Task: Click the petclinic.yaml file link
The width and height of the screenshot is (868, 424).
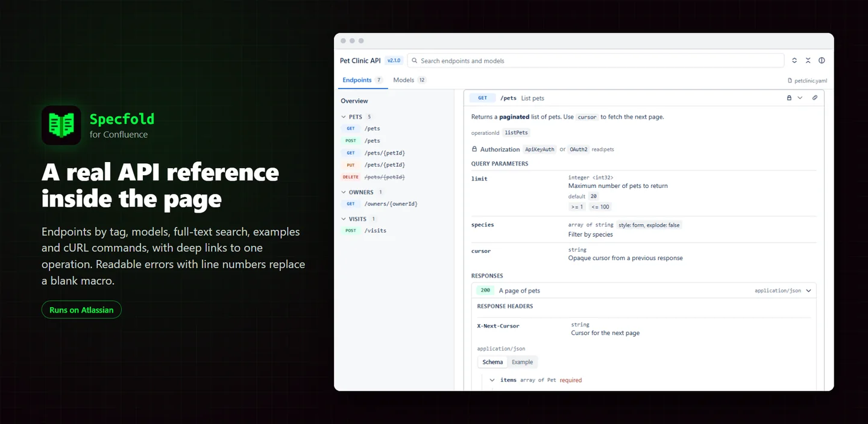Action: (811, 80)
